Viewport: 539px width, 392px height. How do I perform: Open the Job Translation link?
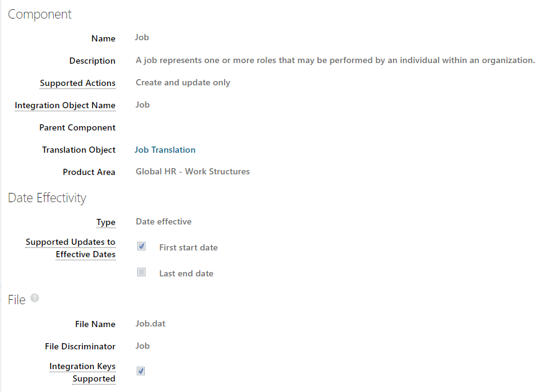click(165, 150)
